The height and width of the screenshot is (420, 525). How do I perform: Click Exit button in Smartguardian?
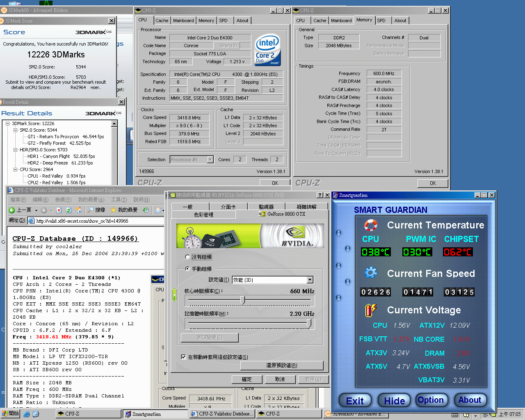(x=355, y=401)
